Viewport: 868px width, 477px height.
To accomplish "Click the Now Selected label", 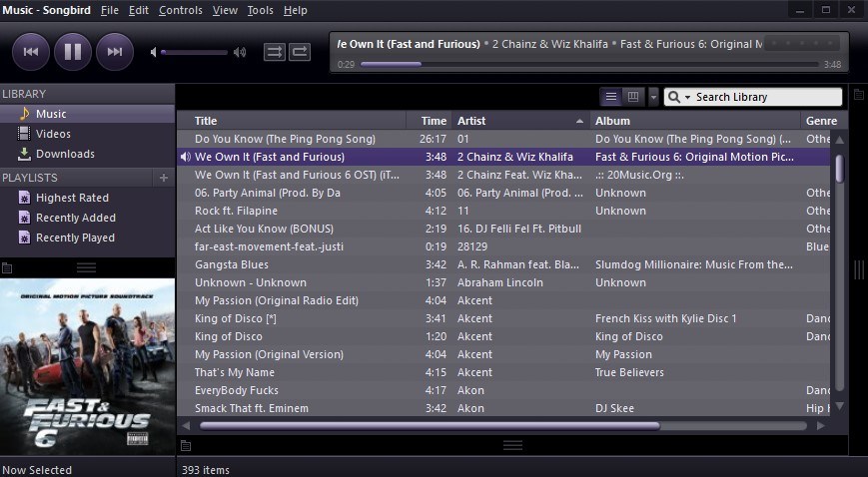I will click(x=37, y=470).
